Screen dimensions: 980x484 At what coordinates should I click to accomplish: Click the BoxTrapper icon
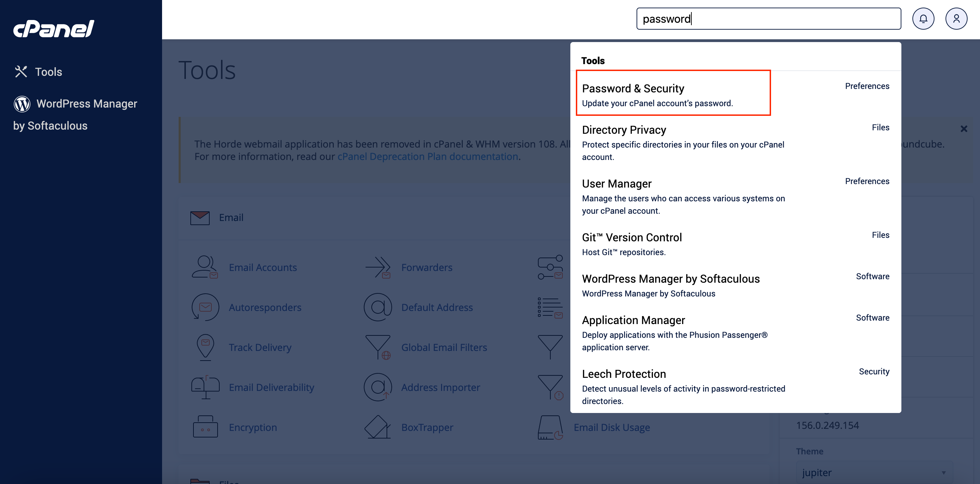pos(378,427)
